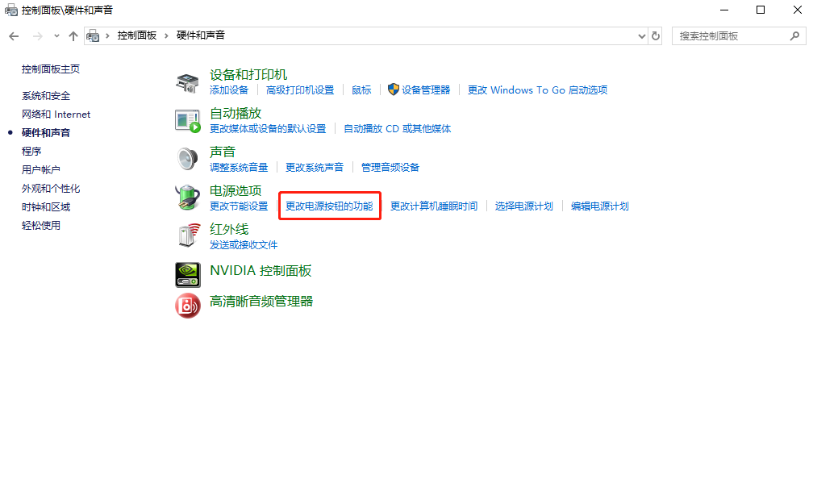Click the 红外线 infrared device icon
This screenshot has height=504, width=813.
click(x=187, y=235)
